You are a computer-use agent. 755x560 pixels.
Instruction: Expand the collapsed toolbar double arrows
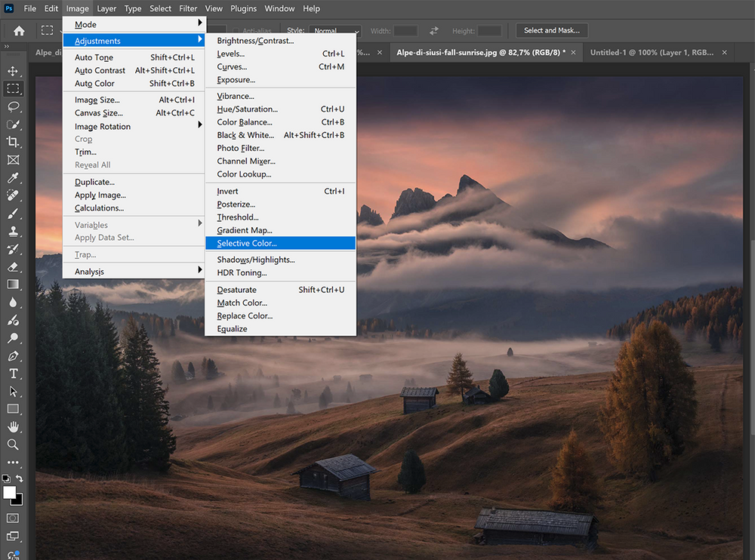point(7,47)
